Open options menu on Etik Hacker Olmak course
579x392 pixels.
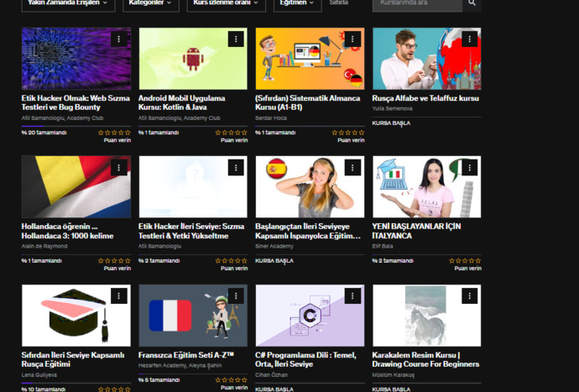coord(119,39)
